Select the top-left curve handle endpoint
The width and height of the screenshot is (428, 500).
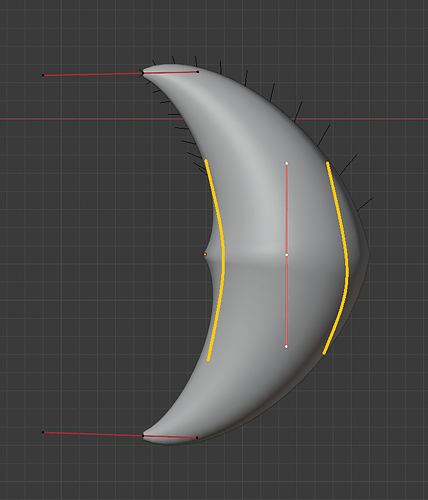click(43, 75)
